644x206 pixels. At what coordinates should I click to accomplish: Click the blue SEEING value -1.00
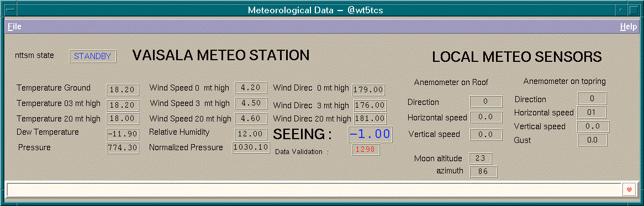point(371,134)
